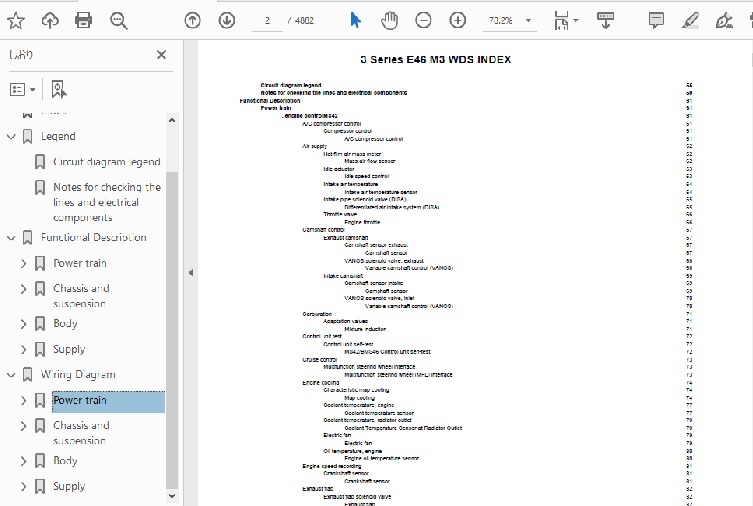
Task: Click the upload to cloud icon
Action: click(x=50, y=21)
